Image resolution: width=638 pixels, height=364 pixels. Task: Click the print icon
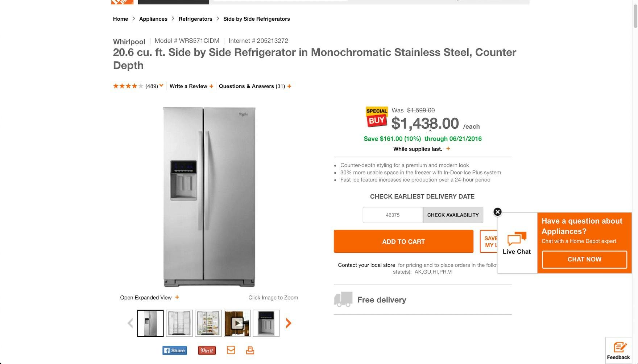250,350
